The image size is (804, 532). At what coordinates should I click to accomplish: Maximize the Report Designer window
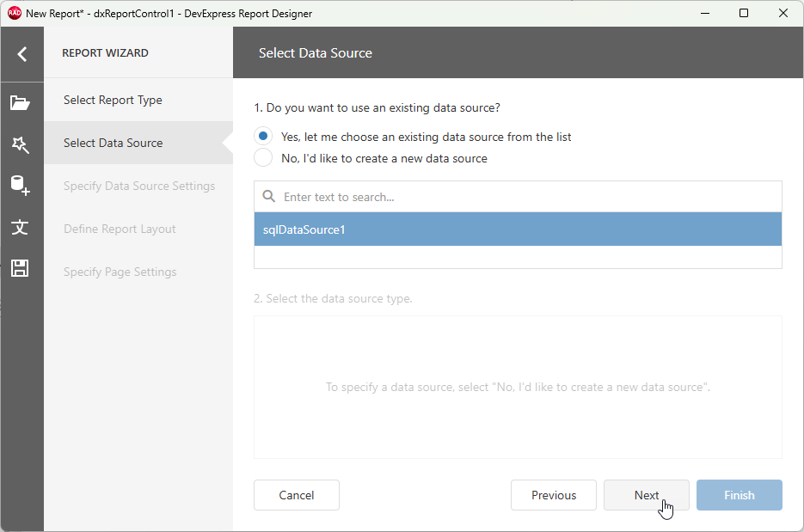tap(744, 14)
